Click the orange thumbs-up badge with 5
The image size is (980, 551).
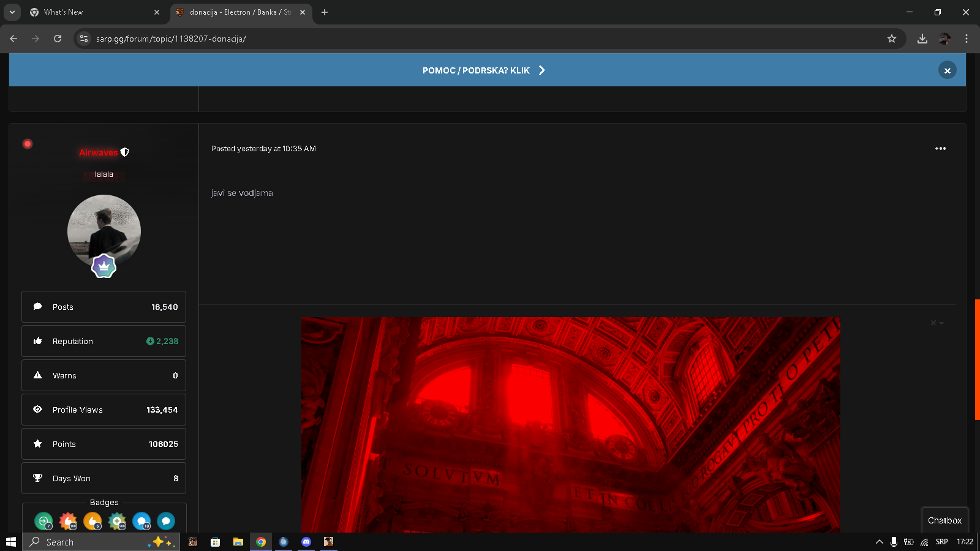[x=92, y=521]
